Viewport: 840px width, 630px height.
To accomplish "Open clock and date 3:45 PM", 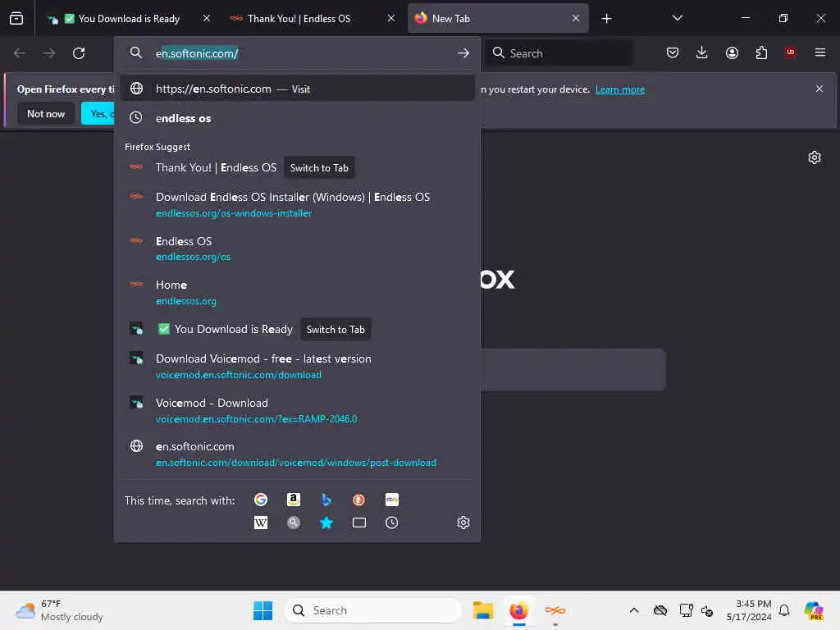I will coord(749,610).
